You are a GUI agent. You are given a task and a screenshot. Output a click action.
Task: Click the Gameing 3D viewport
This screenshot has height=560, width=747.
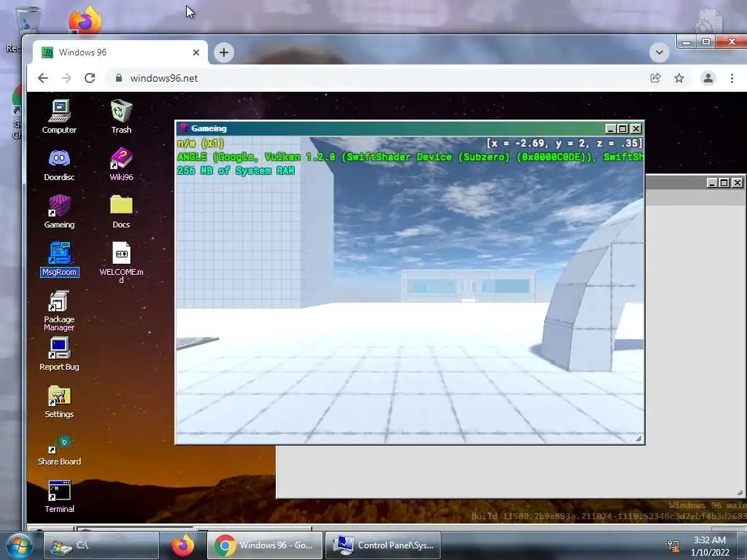pyautogui.click(x=410, y=290)
